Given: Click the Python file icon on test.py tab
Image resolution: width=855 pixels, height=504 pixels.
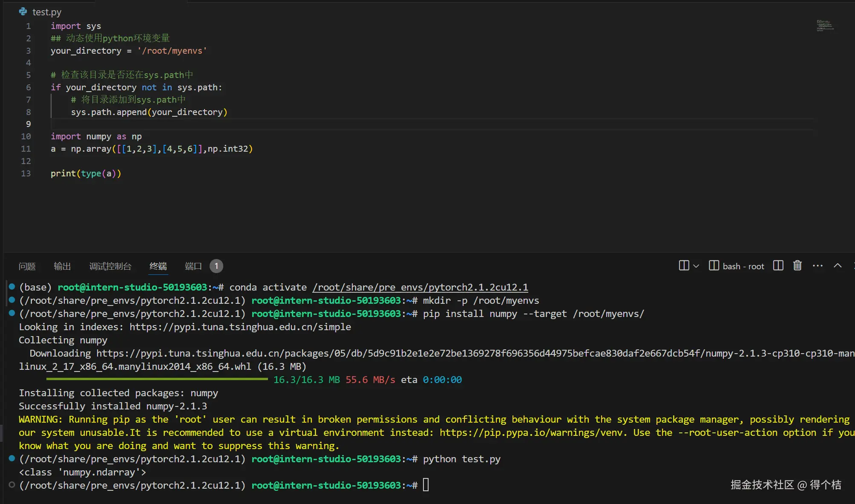Looking at the screenshot, I should (23, 12).
